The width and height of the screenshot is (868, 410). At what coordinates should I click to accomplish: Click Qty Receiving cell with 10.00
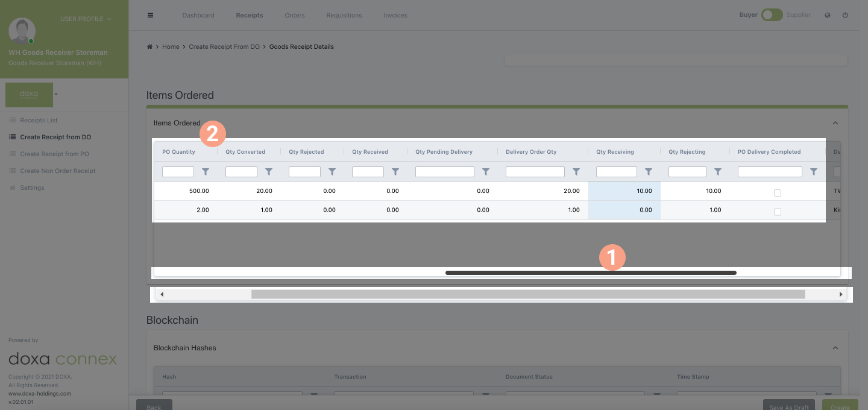tap(624, 191)
